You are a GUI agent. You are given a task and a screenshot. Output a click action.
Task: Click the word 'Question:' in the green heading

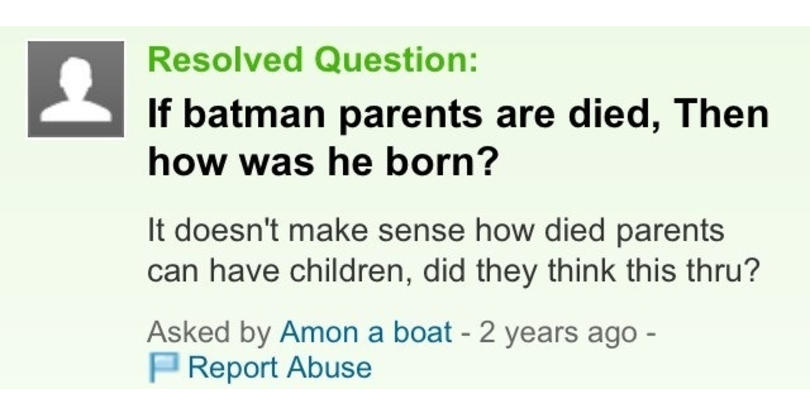(396, 60)
